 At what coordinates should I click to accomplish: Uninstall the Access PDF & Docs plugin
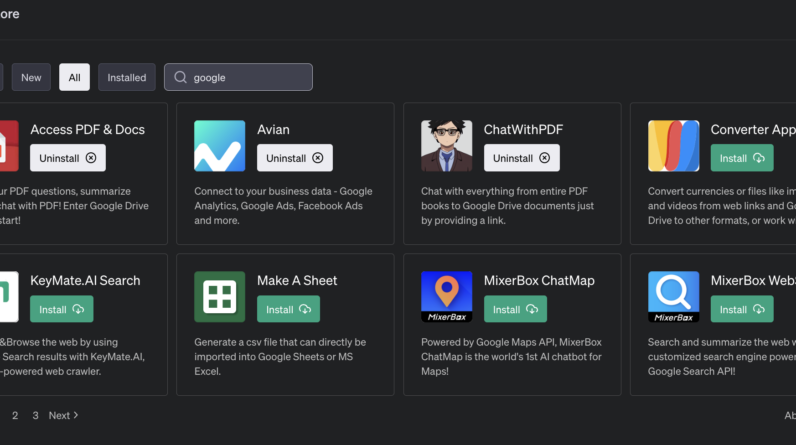pyautogui.click(x=68, y=158)
